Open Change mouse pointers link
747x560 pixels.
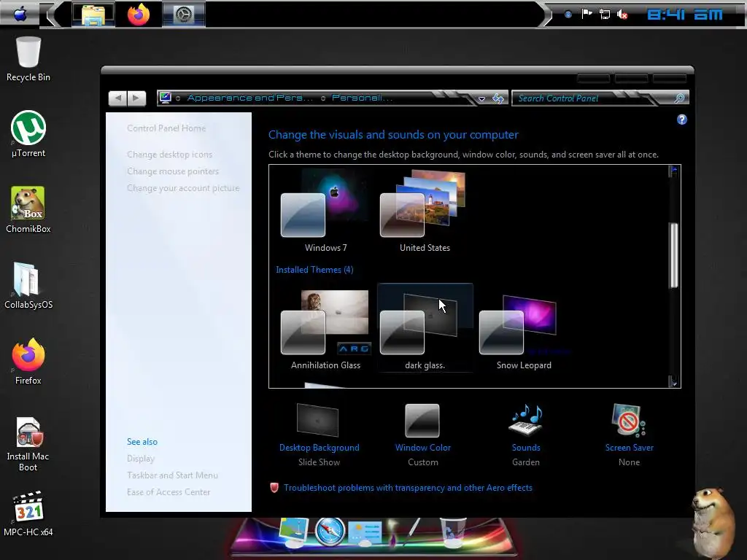click(173, 171)
